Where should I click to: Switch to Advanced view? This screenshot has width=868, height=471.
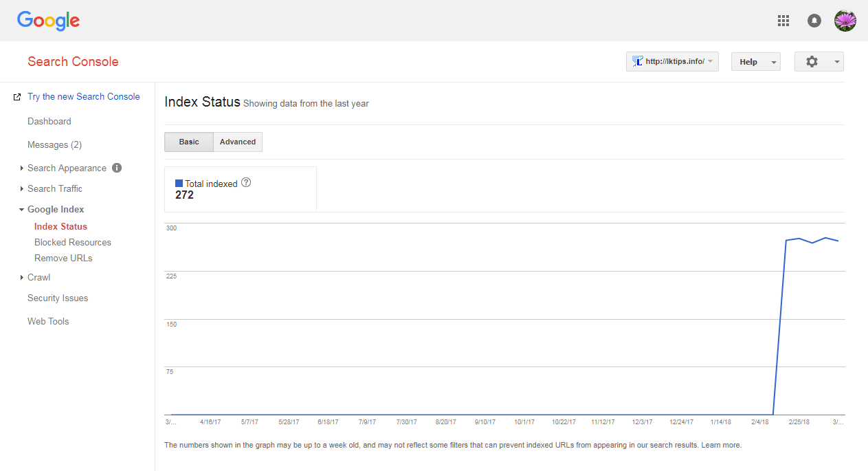coord(238,142)
